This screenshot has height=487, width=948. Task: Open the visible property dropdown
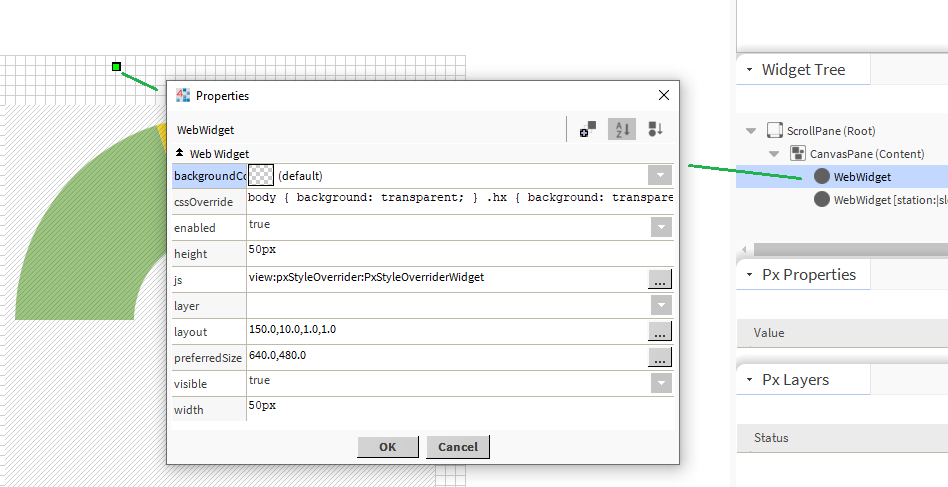[x=660, y=383]
